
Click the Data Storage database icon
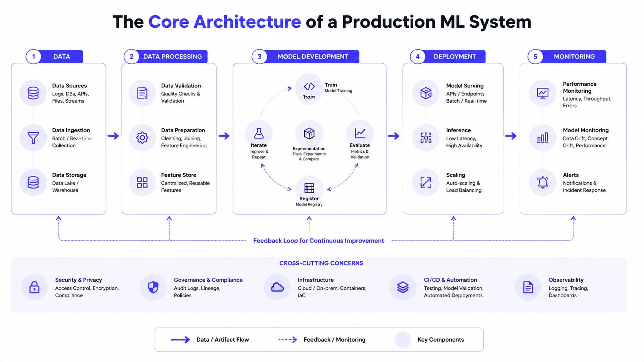click(33, 182)
